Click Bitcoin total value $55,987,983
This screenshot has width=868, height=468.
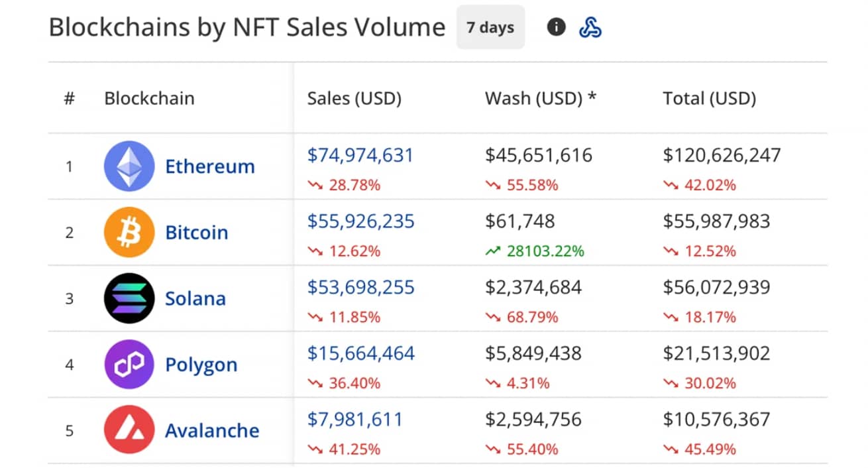point(717,221)
